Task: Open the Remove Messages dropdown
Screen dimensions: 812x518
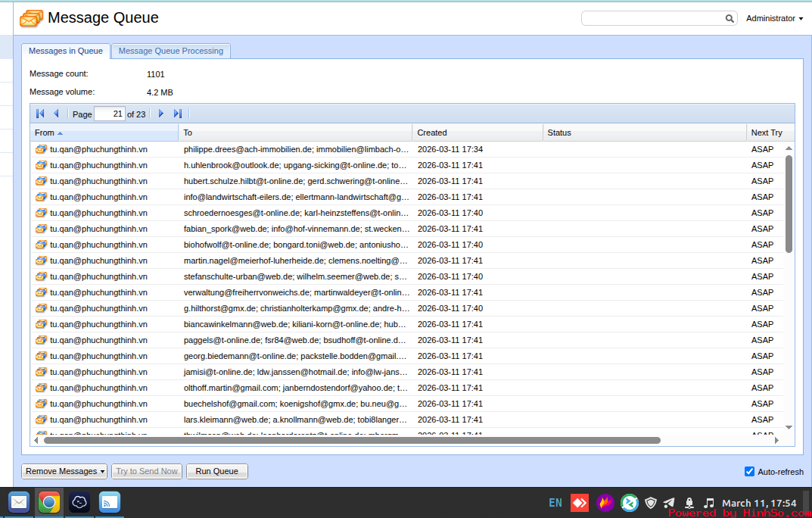Action: (64, 471)
